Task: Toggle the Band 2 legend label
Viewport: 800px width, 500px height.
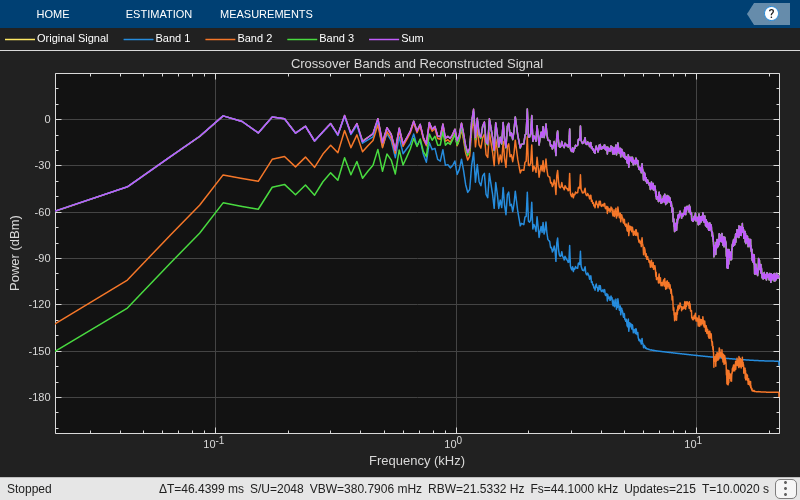Action: click(255, 38)
